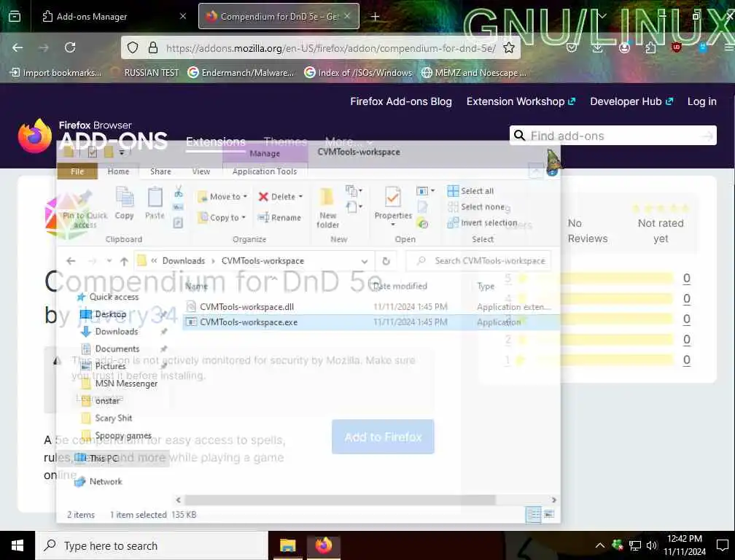Image resolution: width=735 pixels, height=560 pixels.
Task: Switch to large icons view toggle
Action: tap(548, 515)
